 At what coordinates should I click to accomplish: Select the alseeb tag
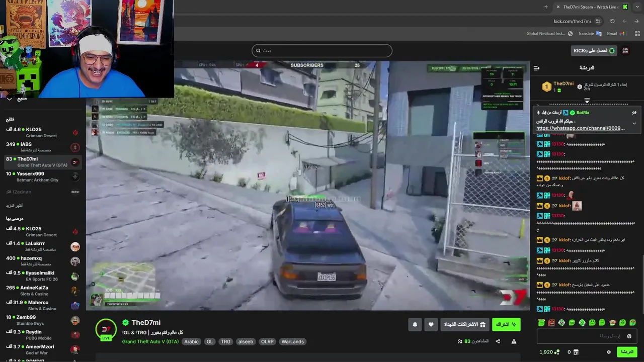[246, 342]
